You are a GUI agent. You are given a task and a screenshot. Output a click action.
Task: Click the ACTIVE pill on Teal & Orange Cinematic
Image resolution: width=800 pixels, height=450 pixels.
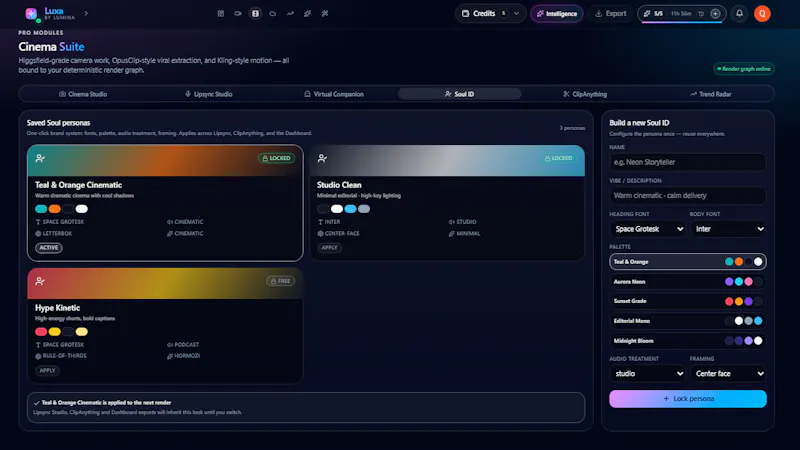[x=48, y=248]
